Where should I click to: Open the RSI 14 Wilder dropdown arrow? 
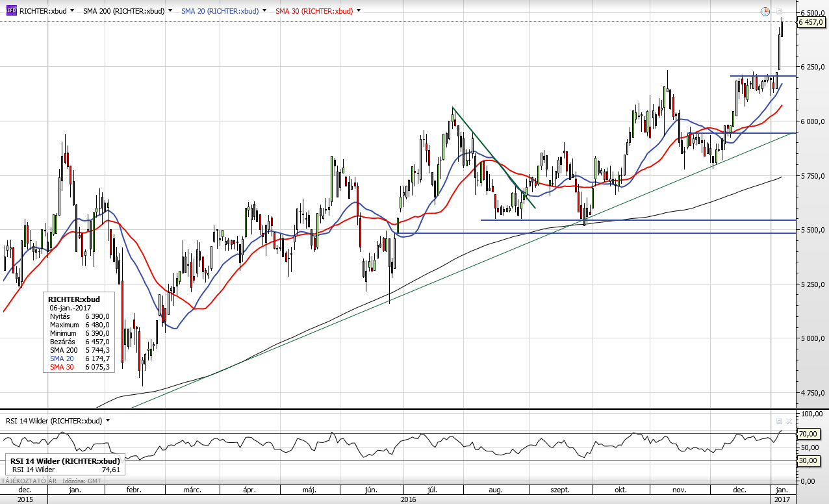coord(108,420)
